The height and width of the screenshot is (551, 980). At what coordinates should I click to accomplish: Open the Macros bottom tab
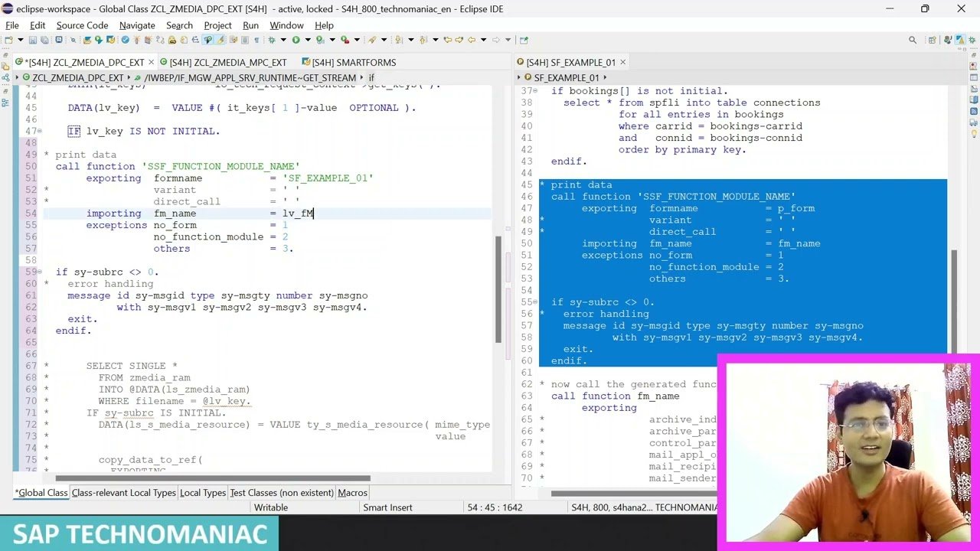pyautogui.click(x=352, y=493)
